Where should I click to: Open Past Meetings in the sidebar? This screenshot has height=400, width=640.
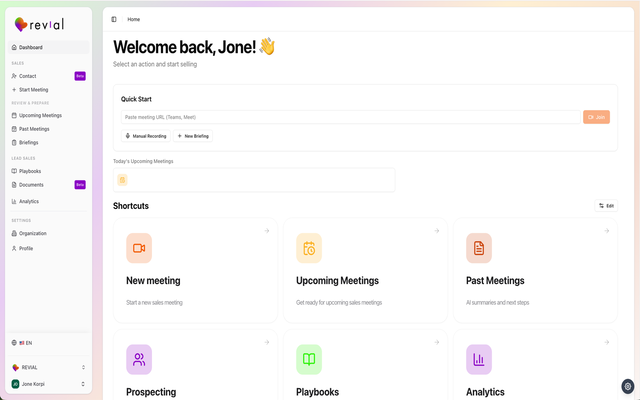48,129
